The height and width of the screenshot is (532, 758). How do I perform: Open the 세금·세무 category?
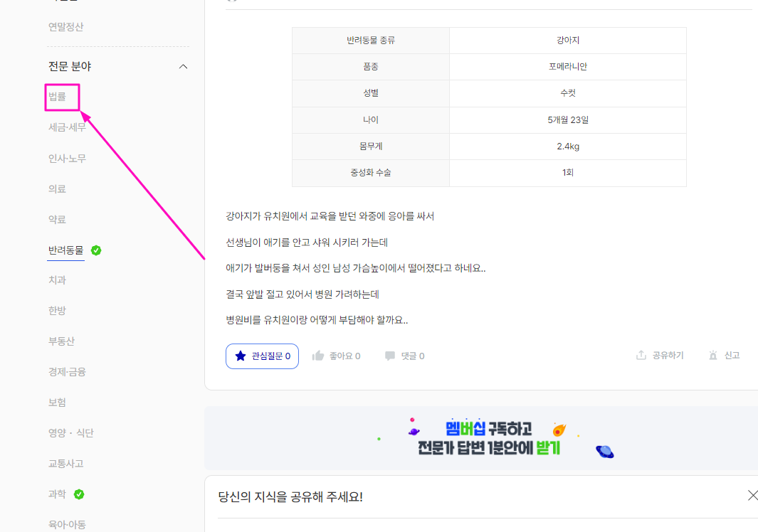tap(67, 127)
